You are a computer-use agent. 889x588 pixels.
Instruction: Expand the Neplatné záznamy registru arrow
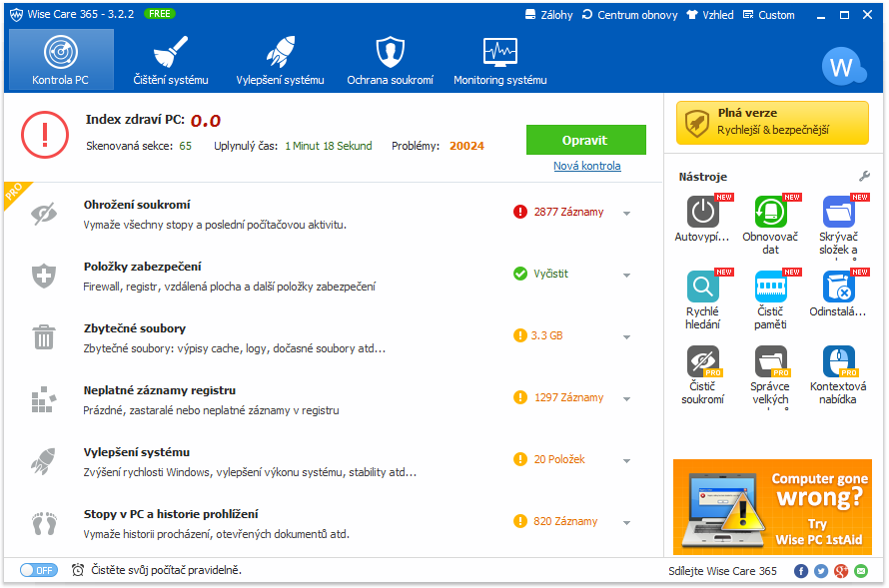pos(626,398)
